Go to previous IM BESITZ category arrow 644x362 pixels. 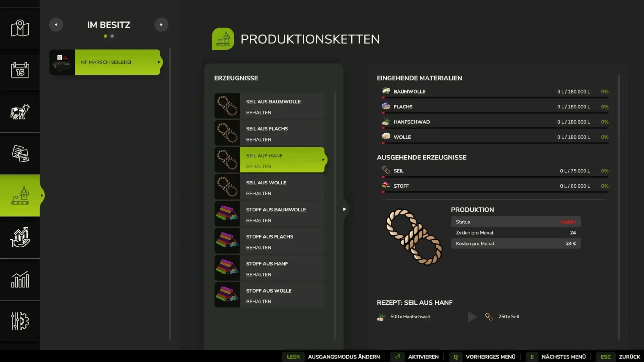(56, 24)
